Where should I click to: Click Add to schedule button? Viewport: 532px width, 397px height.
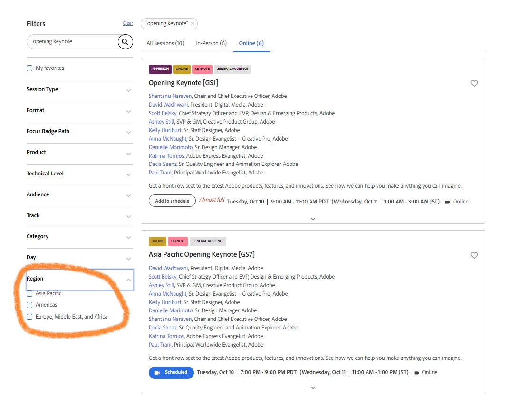(172, 201)
